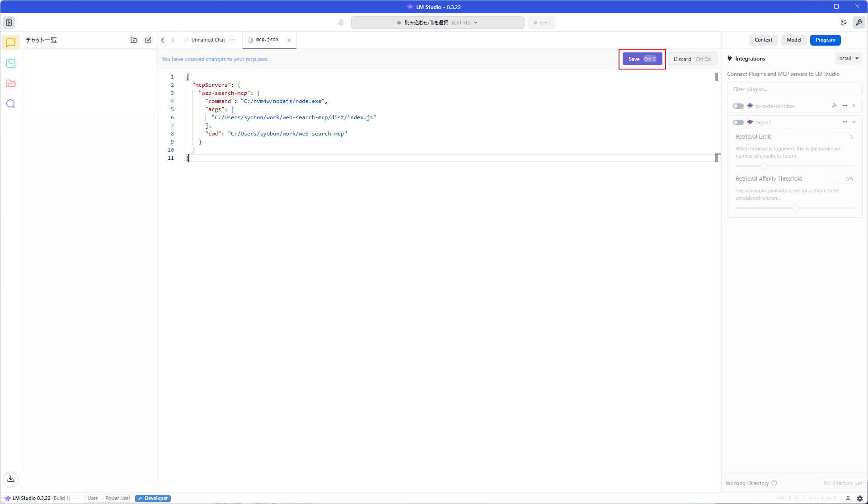Open Unnamed Chat options ellipsis
The width and height of the screenshot is (868, 504).
(x=232, y=40)
